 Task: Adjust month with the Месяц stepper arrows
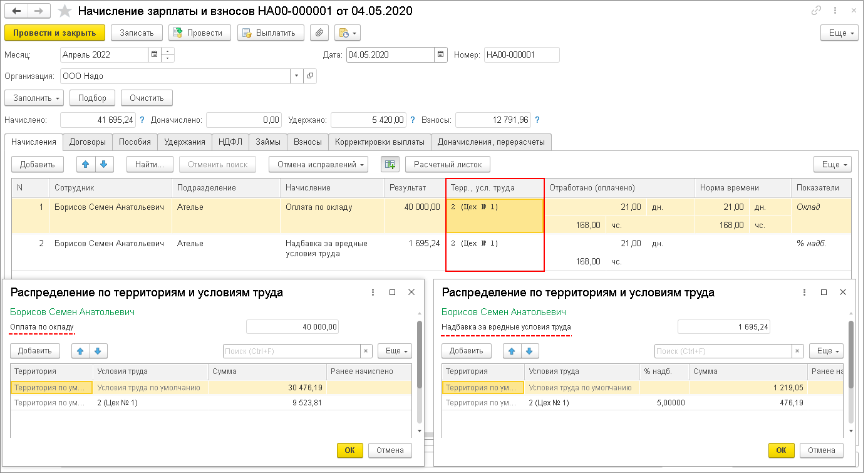point(168,55)
